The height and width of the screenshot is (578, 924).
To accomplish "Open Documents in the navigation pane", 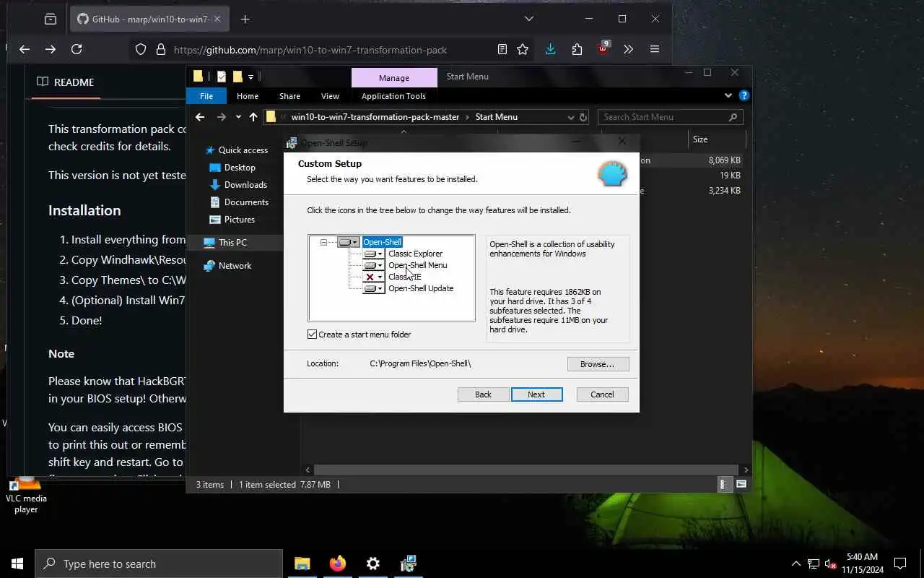I will pyautogui.click(x=240, y=202).
